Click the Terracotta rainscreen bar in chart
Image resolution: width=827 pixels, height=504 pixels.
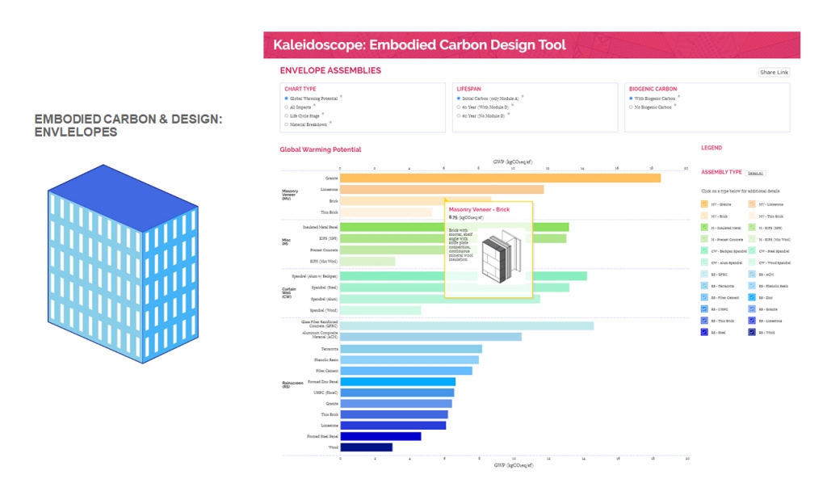tap(410, 349)
